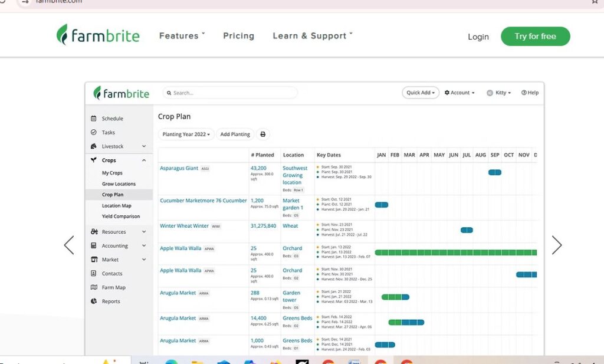Go to next slide with right arrow

556,245
